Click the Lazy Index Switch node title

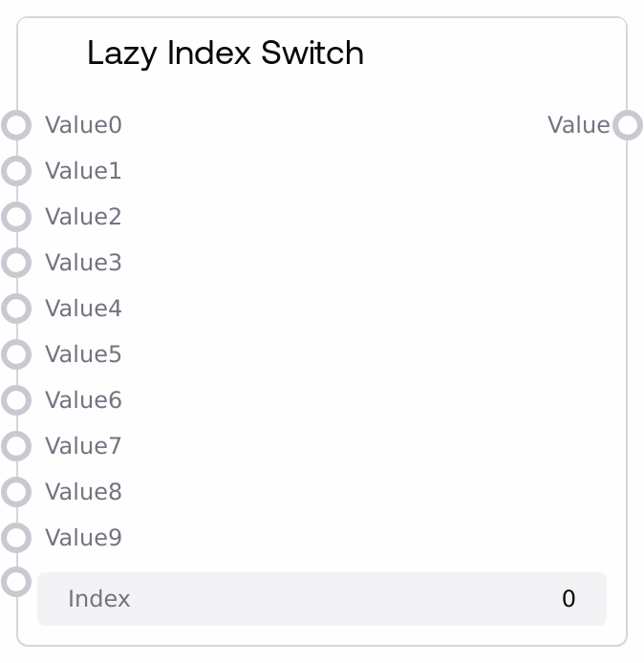225,53
